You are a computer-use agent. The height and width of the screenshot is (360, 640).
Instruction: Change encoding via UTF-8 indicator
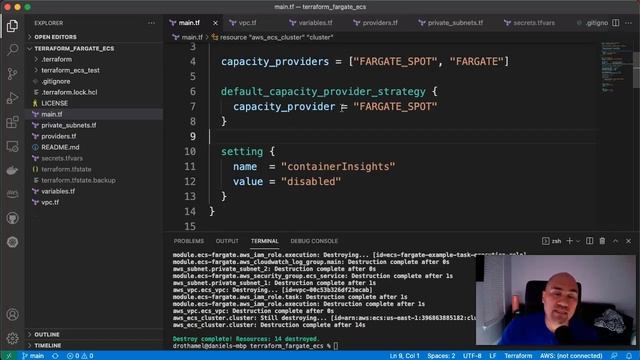(472, 356)
